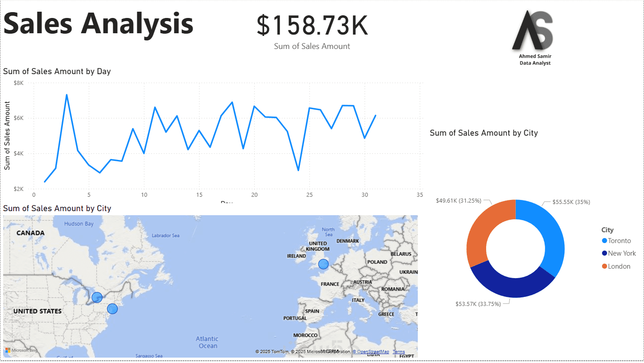Open the map Terms link
The width and height of the screenshot is (644, 363).
[399, 352]
